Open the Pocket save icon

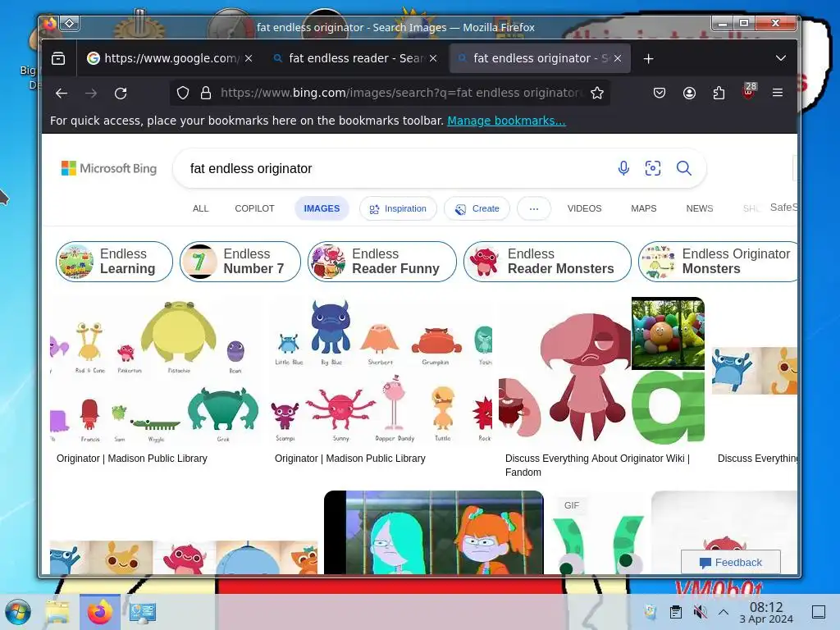click(660, 94)
